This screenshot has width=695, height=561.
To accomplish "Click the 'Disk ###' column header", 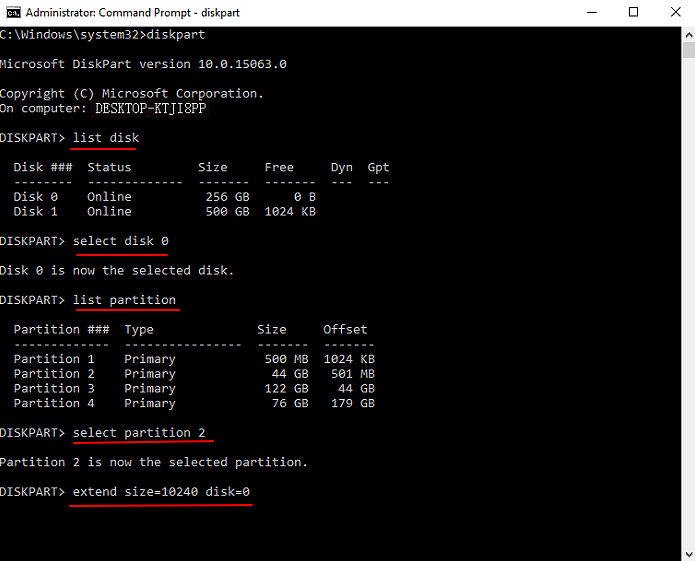I will pyautogui.click(x=43, y=167).
